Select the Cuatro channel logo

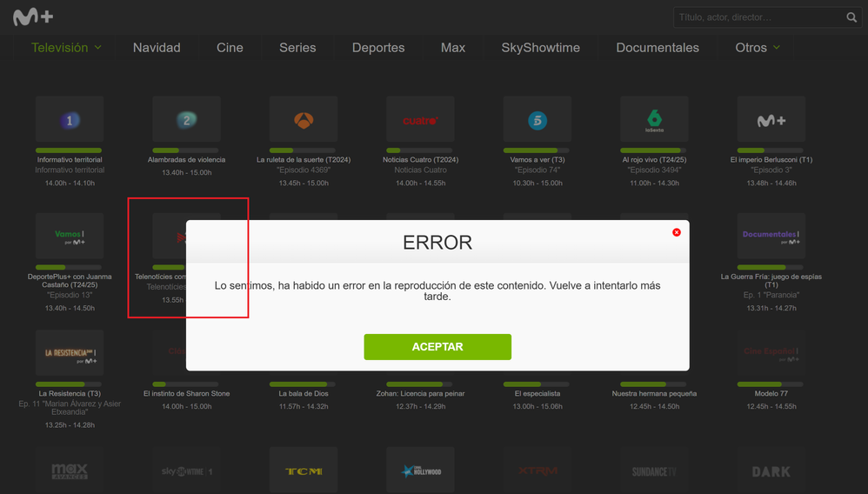tap(420, 119)
